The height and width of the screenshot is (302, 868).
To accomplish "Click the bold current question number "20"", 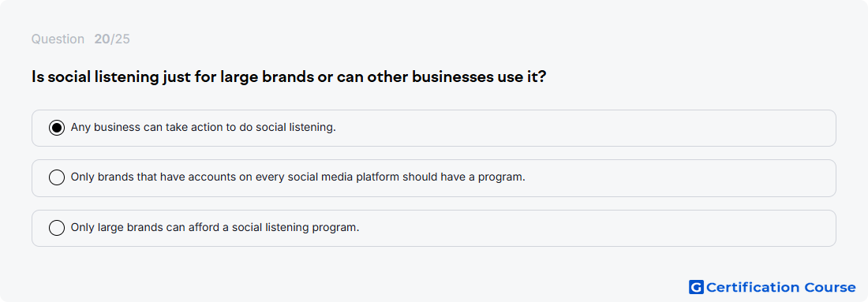I will coord(102,39).
